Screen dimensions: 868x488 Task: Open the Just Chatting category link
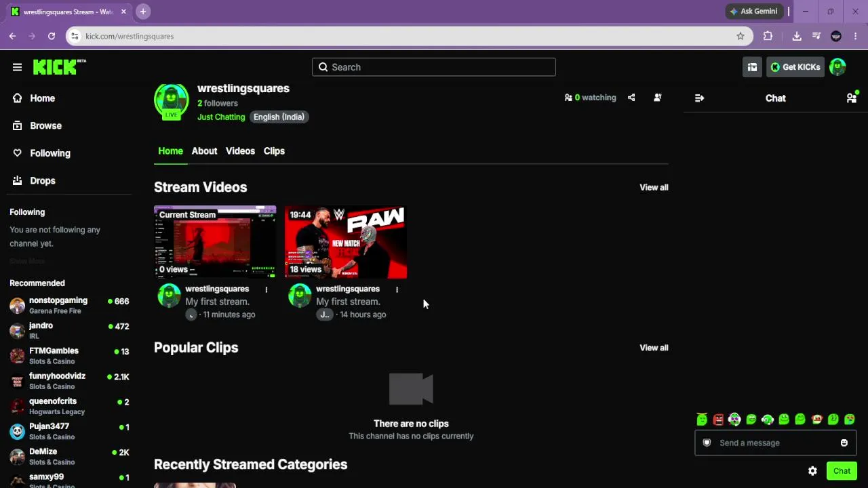(221, 117)
